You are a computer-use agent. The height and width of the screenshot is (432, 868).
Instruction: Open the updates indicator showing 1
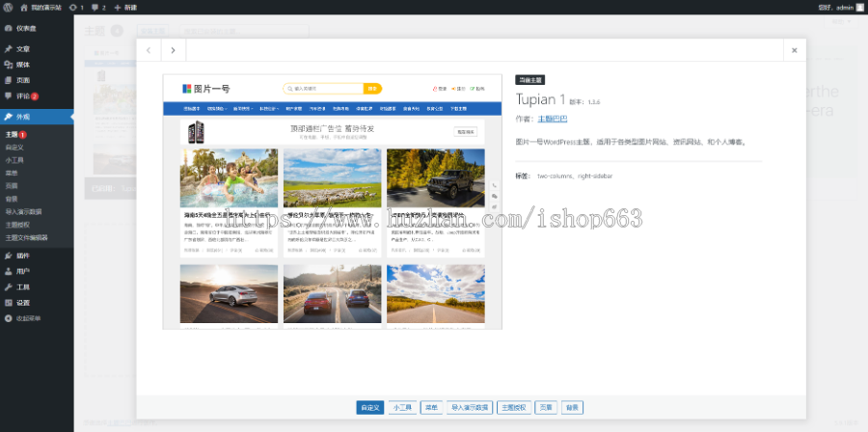[76, 7]
